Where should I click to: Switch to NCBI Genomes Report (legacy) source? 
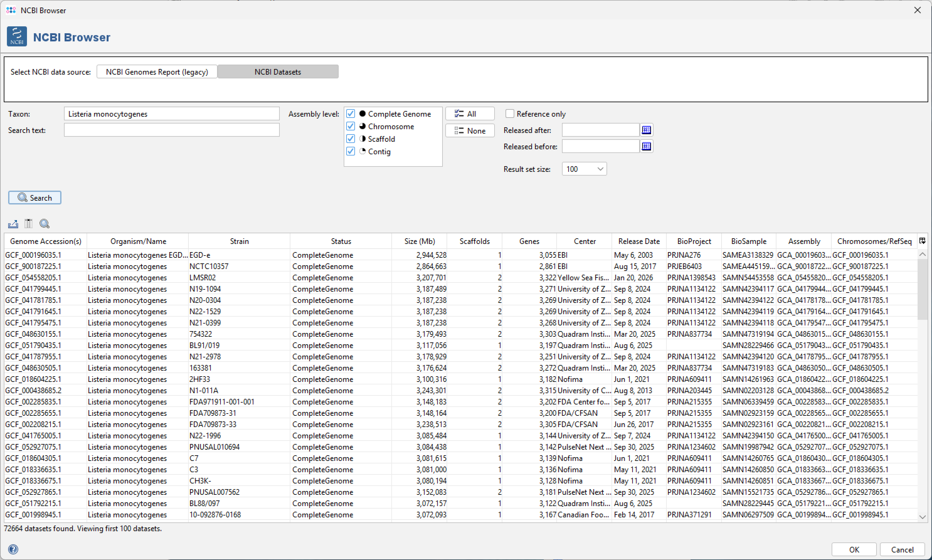(x=156, y=72)
